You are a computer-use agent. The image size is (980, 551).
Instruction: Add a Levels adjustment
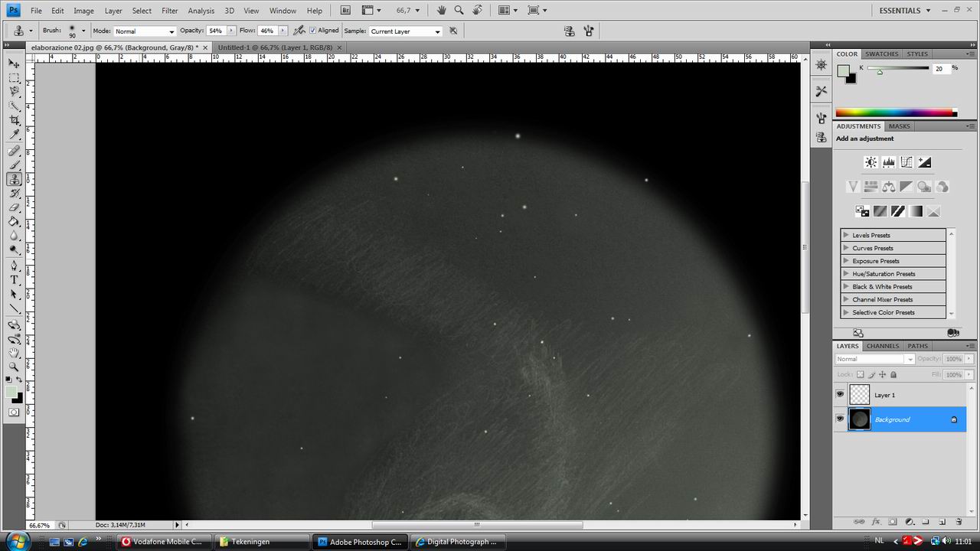coord(889,162)
